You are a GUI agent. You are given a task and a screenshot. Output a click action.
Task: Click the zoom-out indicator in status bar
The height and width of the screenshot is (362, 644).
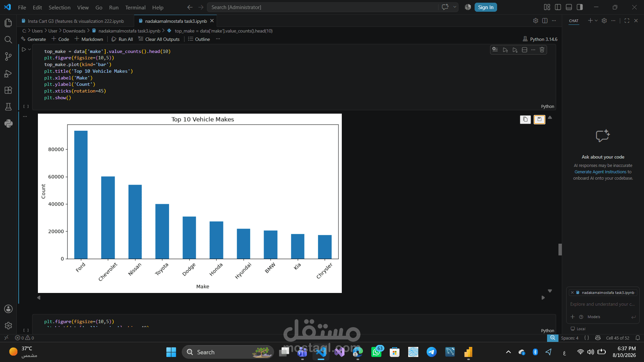[552, 338]
